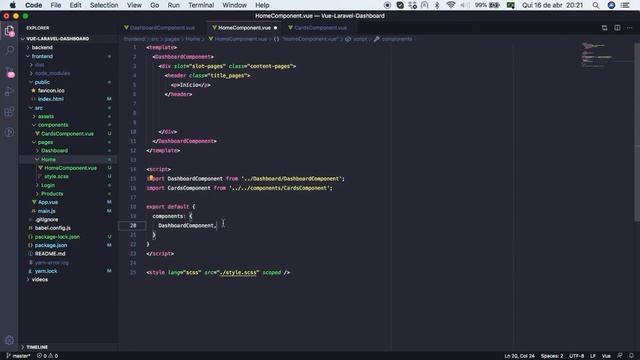Open Source Control view in activity bar
Image resolution: width=640 pixels, height=360 pixels.
click(9, 72)
